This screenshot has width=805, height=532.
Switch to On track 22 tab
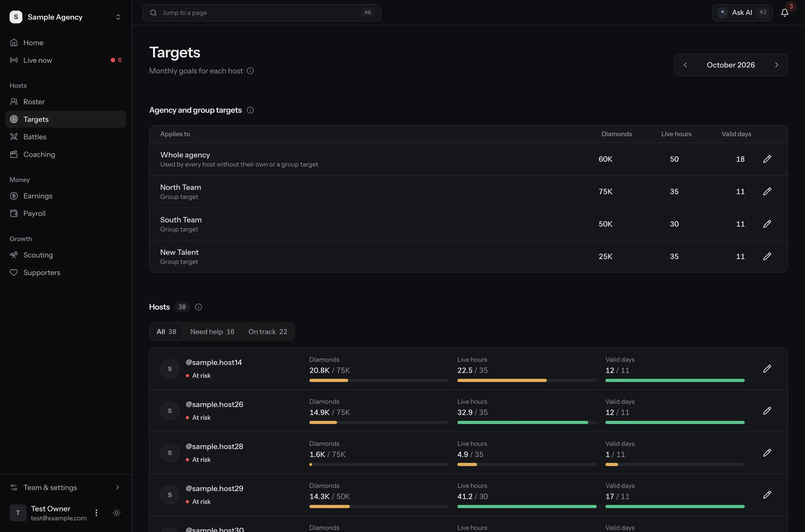267,332
